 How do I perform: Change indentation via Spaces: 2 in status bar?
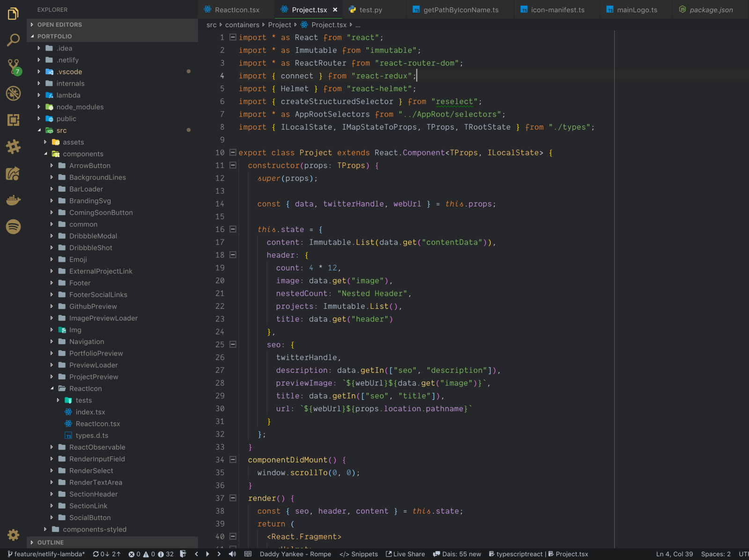point(716,554)
